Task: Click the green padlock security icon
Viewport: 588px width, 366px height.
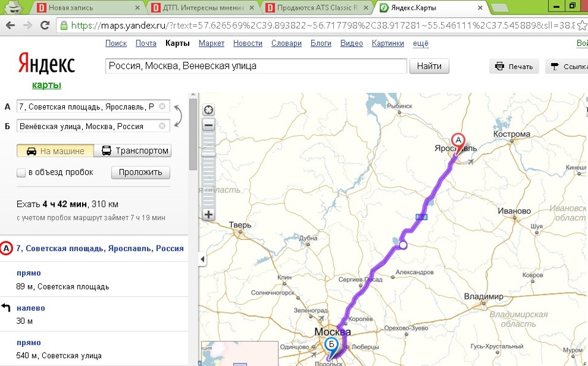Action: [x=64, y=26]
